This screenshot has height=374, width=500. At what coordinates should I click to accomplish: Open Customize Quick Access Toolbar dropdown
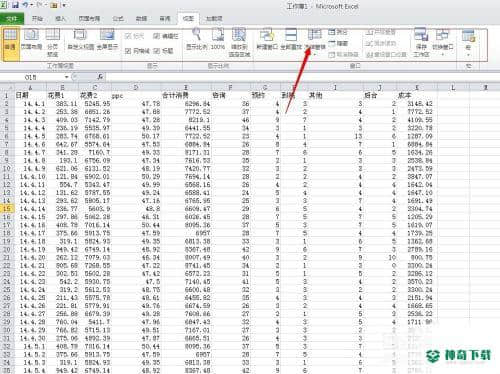click(x=64, y=5)
